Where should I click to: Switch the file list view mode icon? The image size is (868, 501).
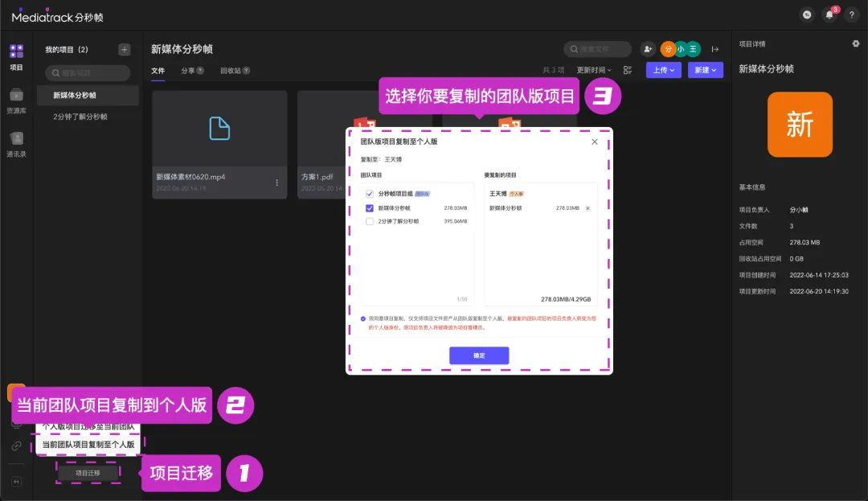[x=628, y=71]
